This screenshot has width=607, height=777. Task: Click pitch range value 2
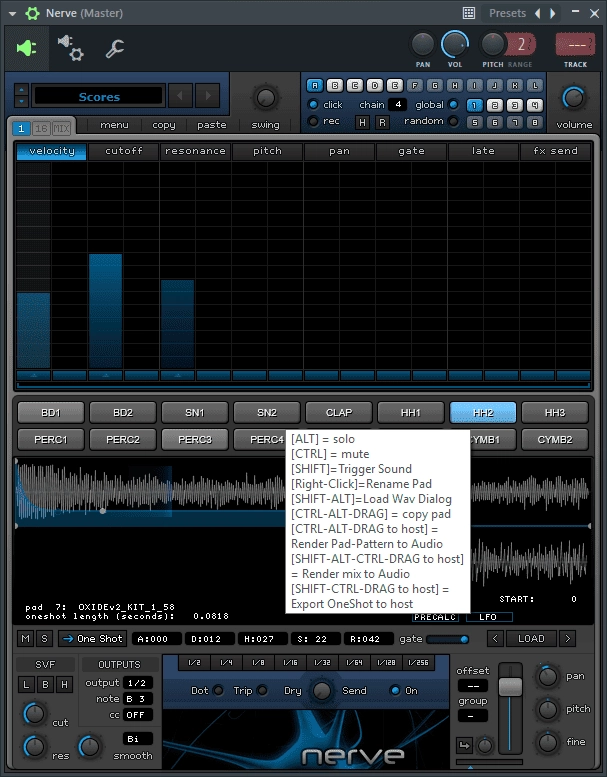[x=521, y=45]
